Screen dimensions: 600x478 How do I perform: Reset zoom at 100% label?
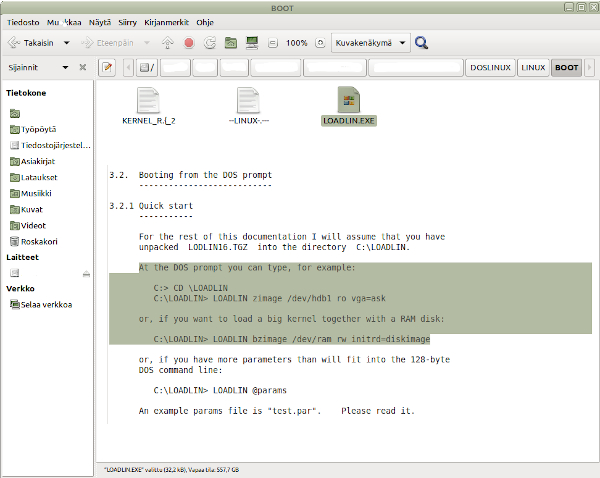(297, 43)
